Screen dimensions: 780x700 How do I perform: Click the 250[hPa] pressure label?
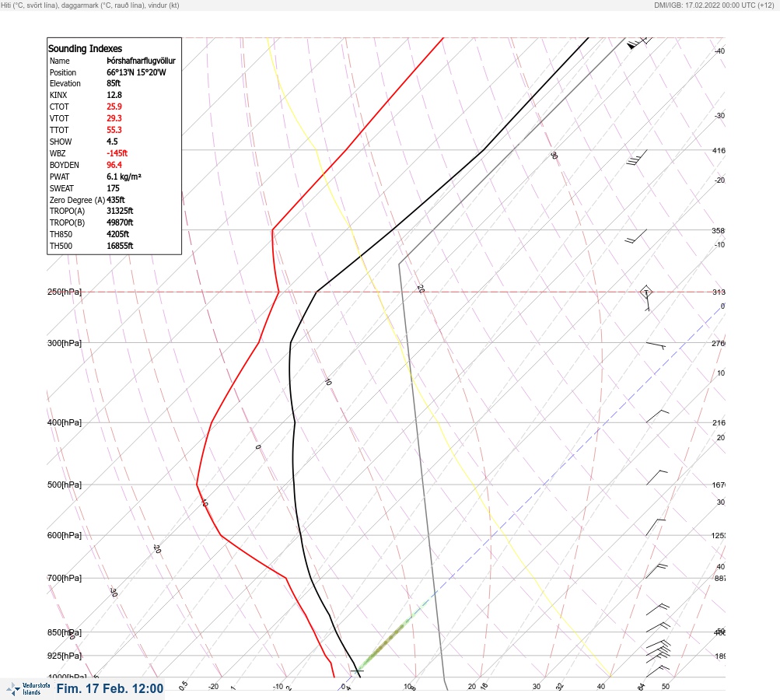point(65,292)
